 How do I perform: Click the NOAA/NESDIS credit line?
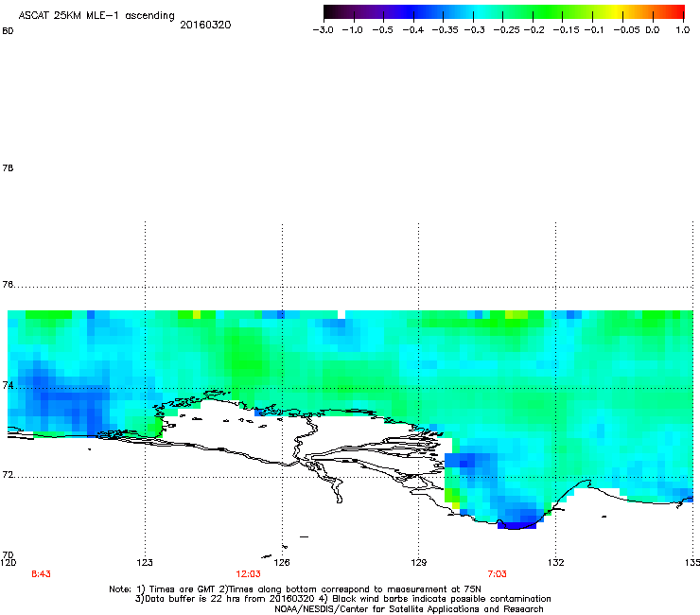(x=409, y=609)
